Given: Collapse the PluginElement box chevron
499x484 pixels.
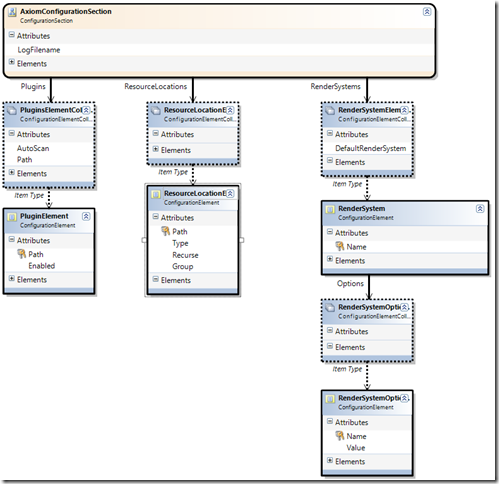Looking at the screenshot, I should [86, 216].
